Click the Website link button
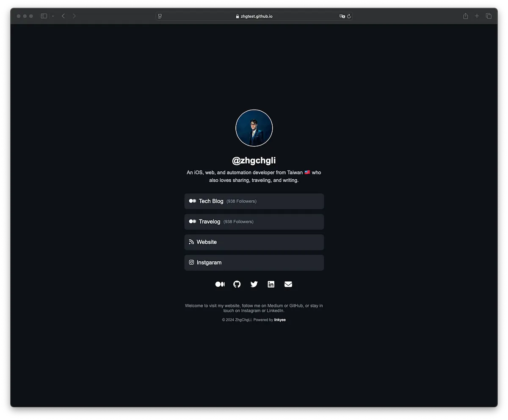 pos(254,242)
